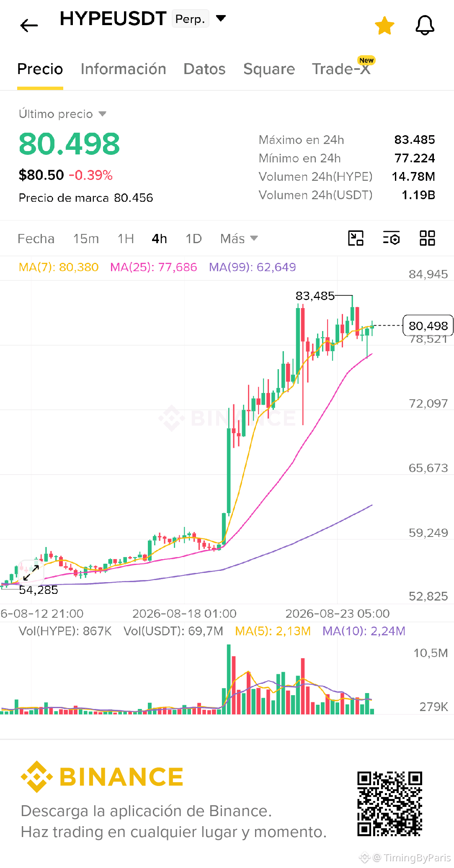Click the 54,285 low marker on chart
Image resolution: width=454 pixels, height=868 pixels.
[39, 590]
